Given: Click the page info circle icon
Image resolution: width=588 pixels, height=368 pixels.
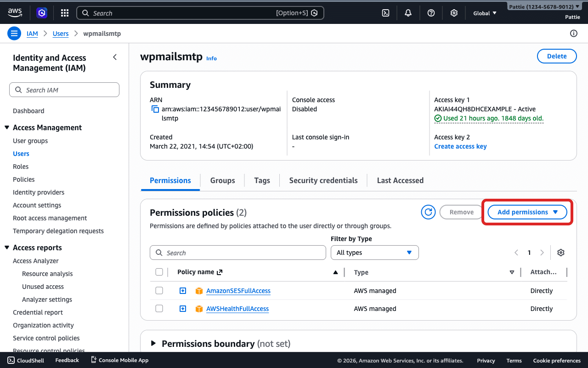Looking at the screenshot, I should pos(573,33).
